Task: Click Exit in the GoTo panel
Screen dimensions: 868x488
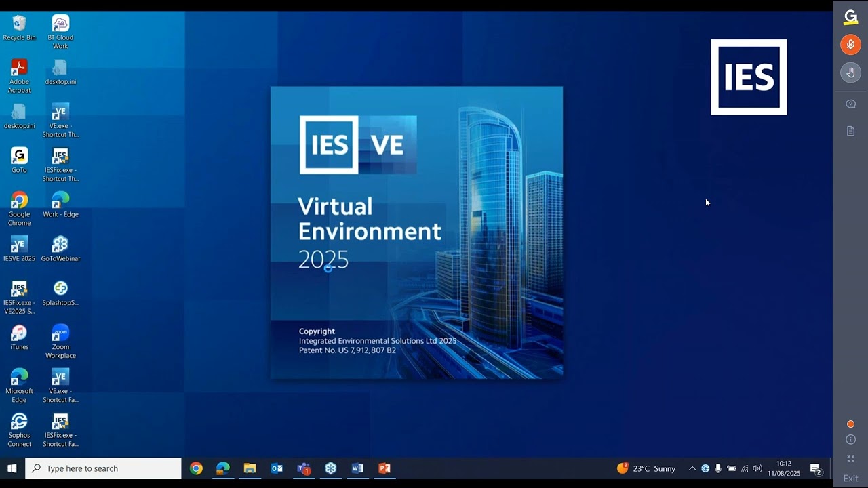Action: [850, 479]
